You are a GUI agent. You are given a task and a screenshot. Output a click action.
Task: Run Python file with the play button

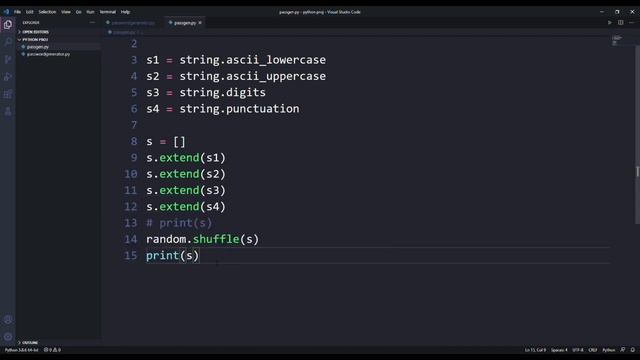(609, 23)
